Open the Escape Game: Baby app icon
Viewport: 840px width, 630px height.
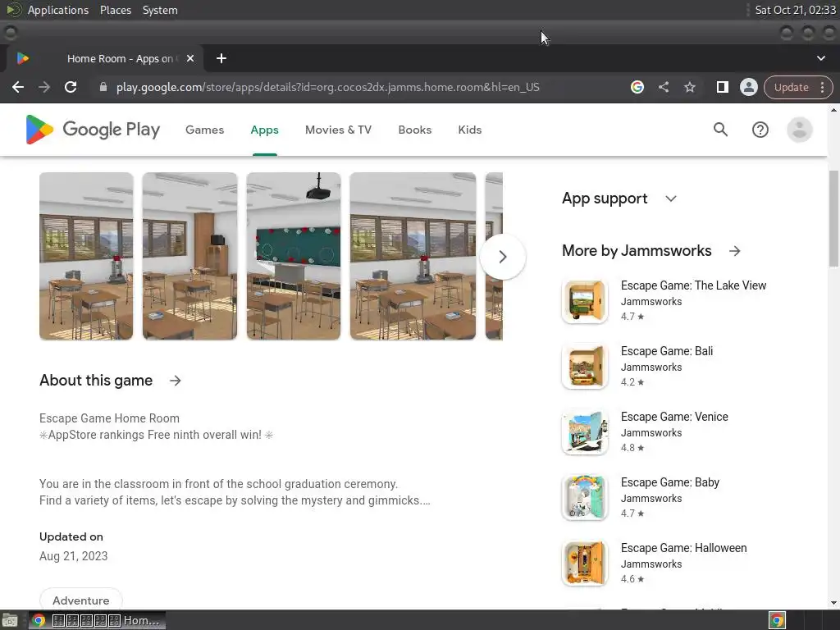(584, 498)
